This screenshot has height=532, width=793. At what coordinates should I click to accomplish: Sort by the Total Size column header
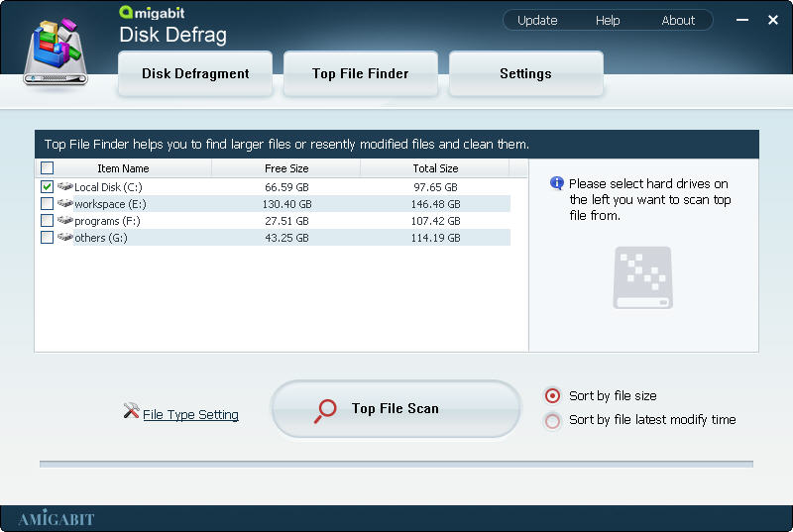tap(435, 168)
